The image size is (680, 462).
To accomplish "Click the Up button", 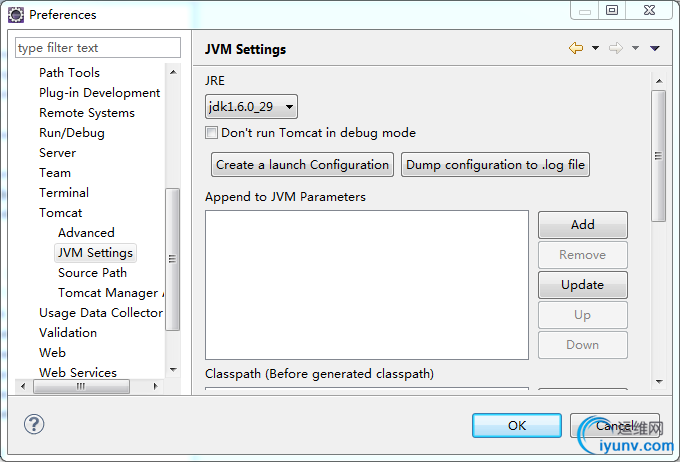I will click(582, 315).
